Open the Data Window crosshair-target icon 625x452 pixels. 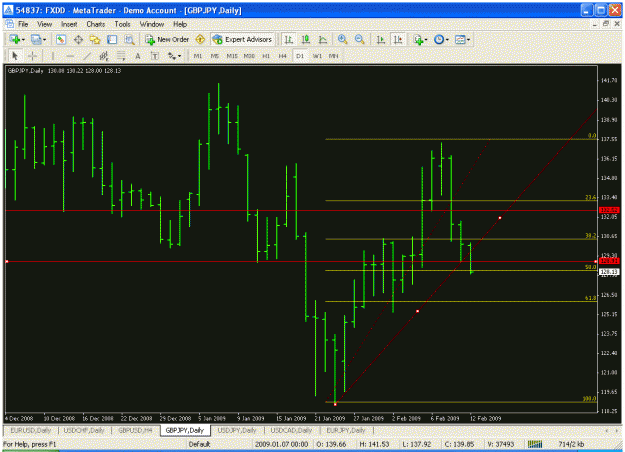78,39
